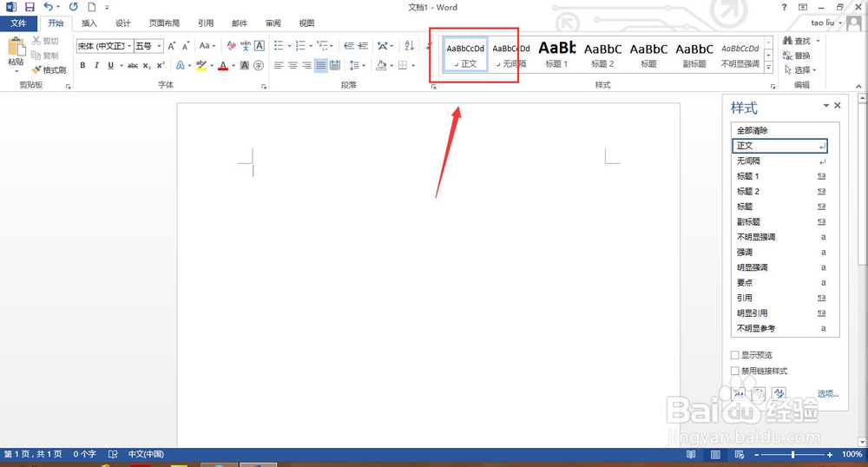The height and width of the screenshot is (467, 868).
Task: Open font name combo box
Action: (105, 46)
